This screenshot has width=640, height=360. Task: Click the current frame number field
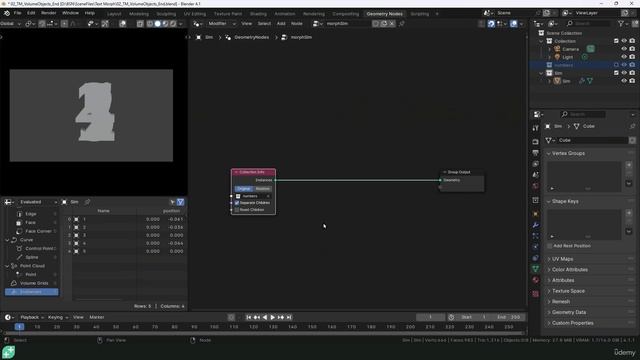[x=430, y=317]
